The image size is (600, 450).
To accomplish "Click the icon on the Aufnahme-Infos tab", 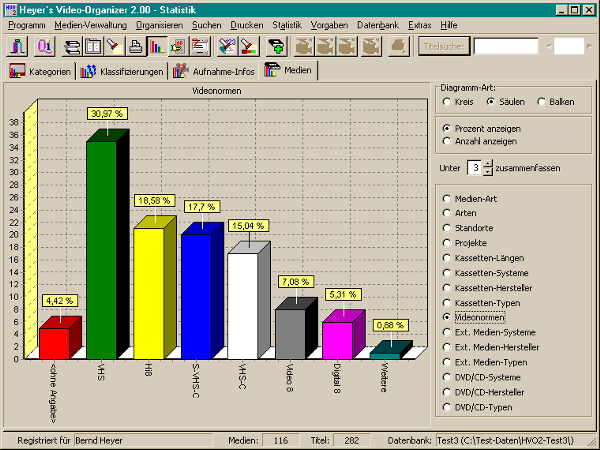I will [x=181, y=71].
